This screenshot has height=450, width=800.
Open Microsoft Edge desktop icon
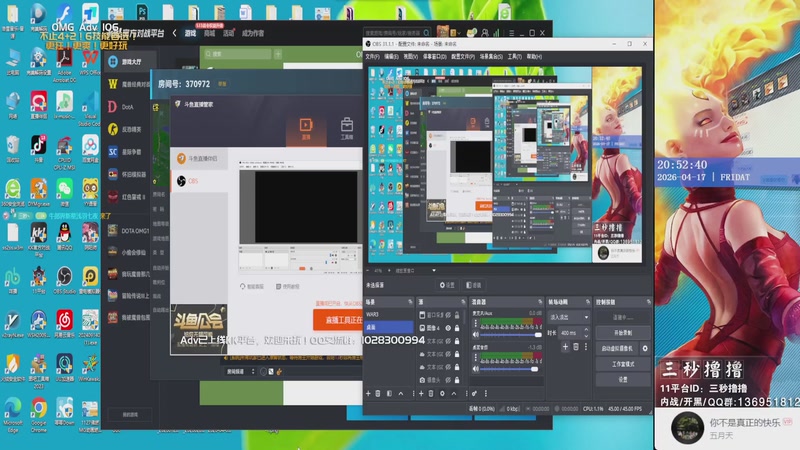click(x=13, y=414)
